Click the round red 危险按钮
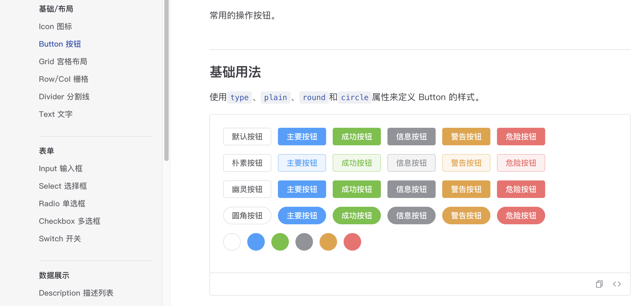The image size is (644, 306). [x=521, y=216]
